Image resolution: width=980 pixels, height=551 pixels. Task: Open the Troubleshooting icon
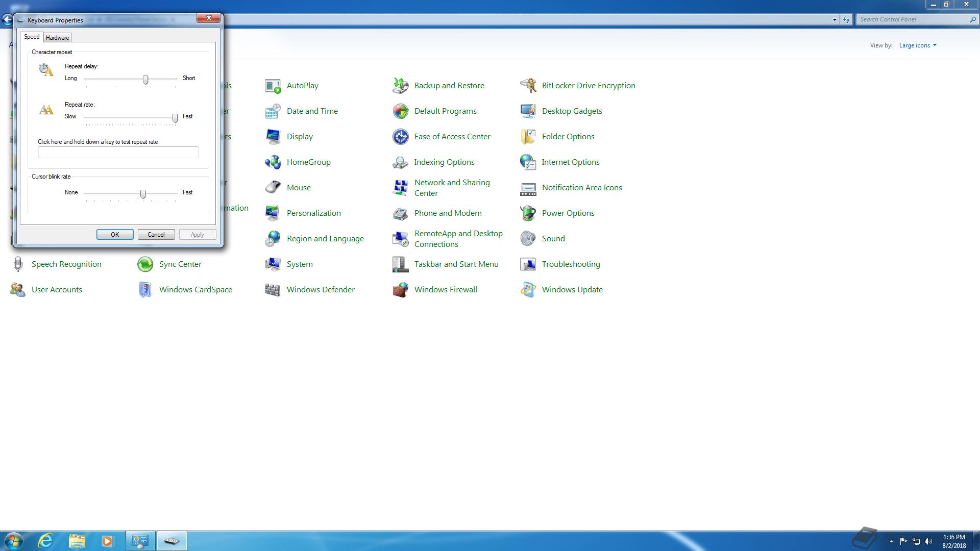(528, 264)
